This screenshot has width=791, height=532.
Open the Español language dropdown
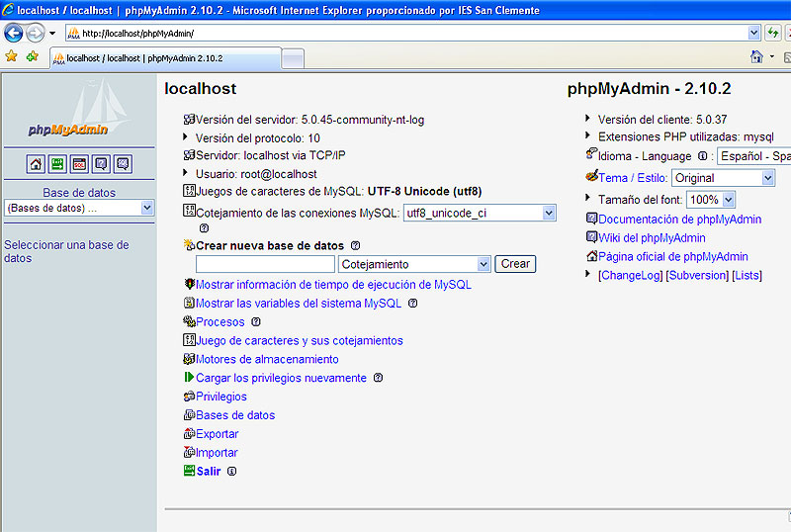coord(754,156)
